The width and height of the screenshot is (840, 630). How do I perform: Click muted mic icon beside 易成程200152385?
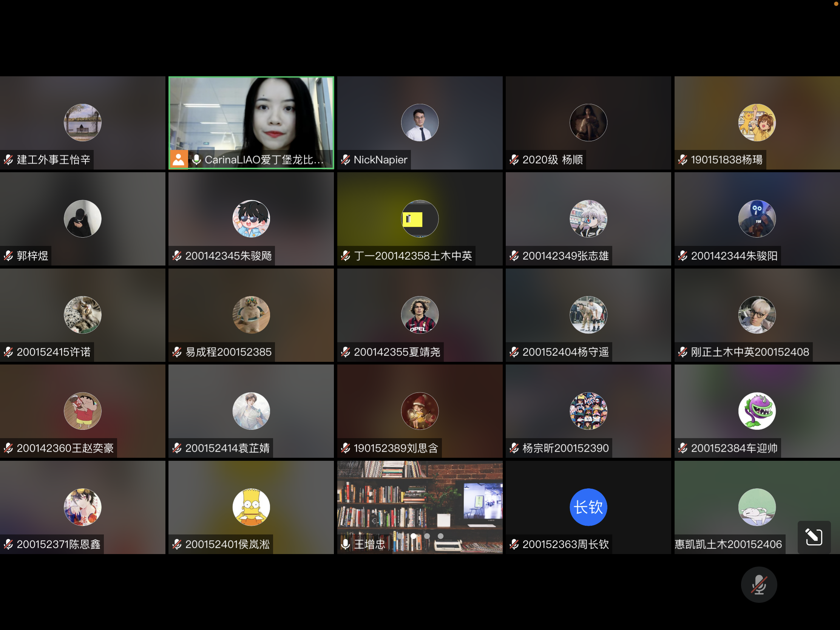177,352
